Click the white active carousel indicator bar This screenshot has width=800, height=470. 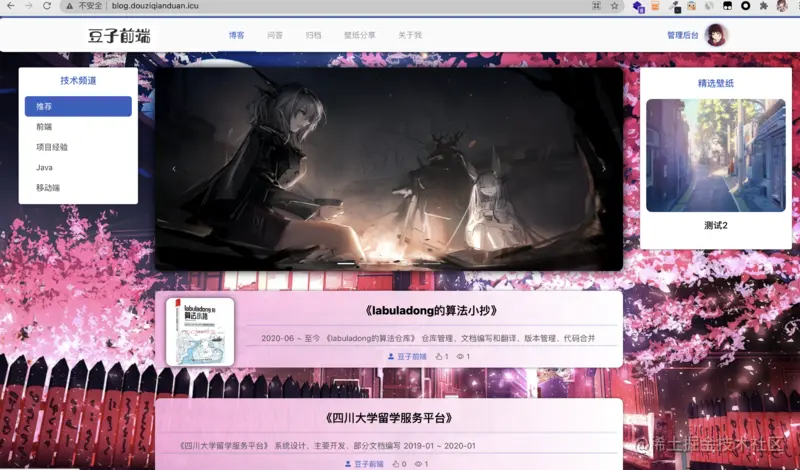click(346, 264)
